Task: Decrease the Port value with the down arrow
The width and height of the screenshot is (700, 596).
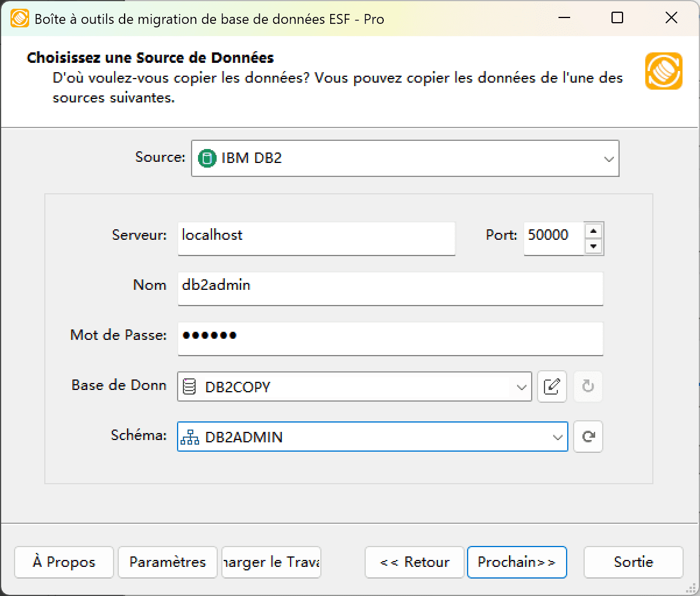Action: point(593,246)
